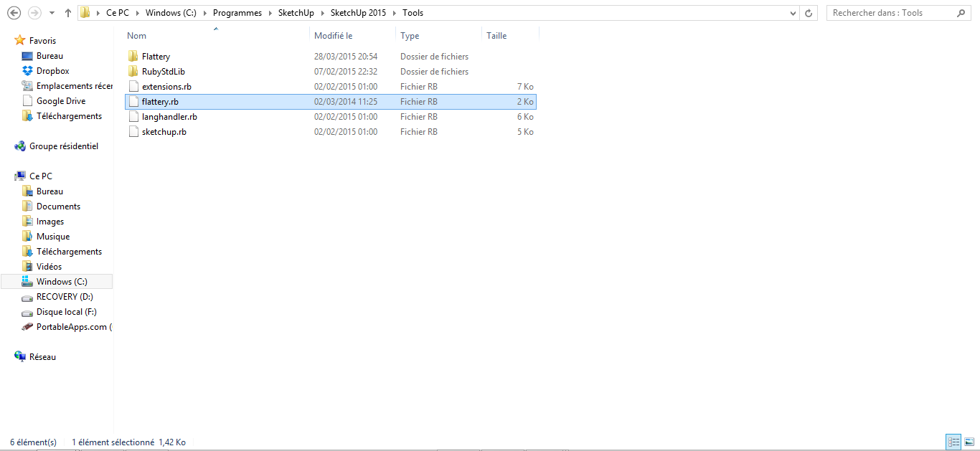
Task: Select Ce PC in navigation pane
Action: click(x=40, y=176)
